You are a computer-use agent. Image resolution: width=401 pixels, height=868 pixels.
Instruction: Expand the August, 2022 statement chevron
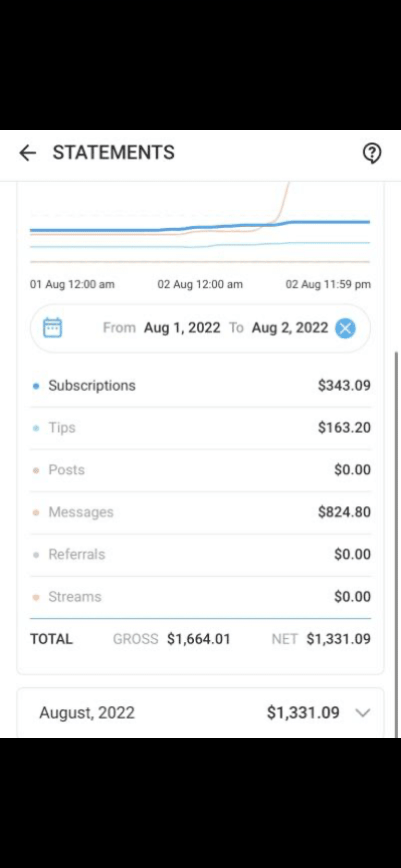(362, 713)
